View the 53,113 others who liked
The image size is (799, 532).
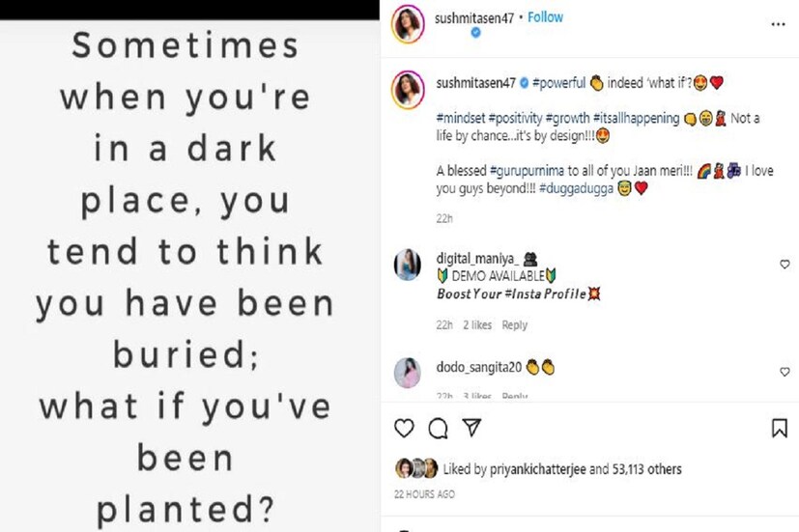point(645,470)
